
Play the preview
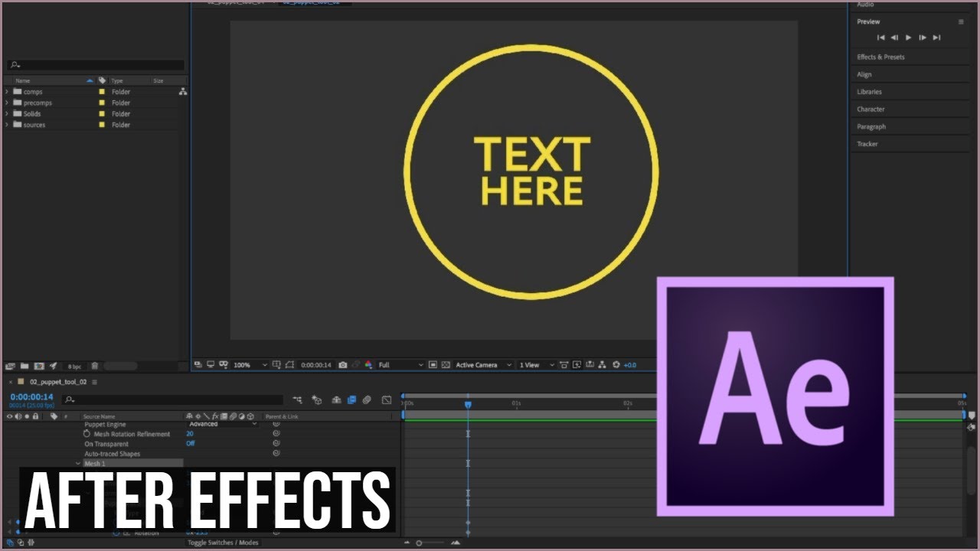pyautogui.click(x=909, y=37)
